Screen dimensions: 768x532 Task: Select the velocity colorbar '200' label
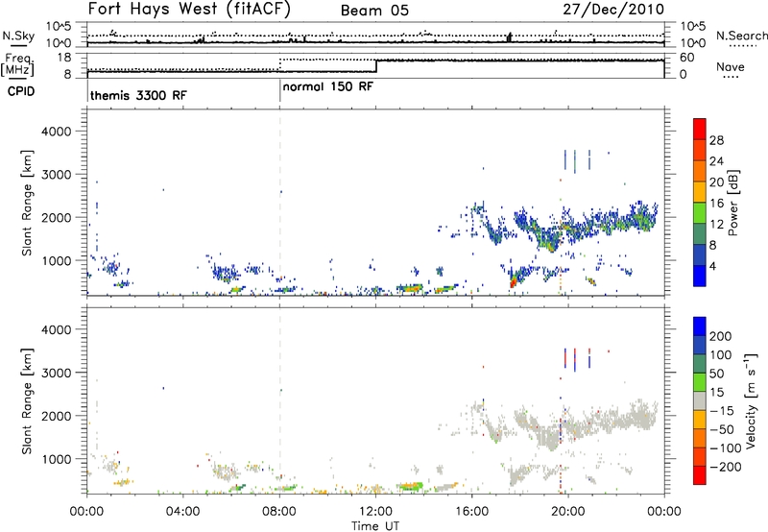721,336
